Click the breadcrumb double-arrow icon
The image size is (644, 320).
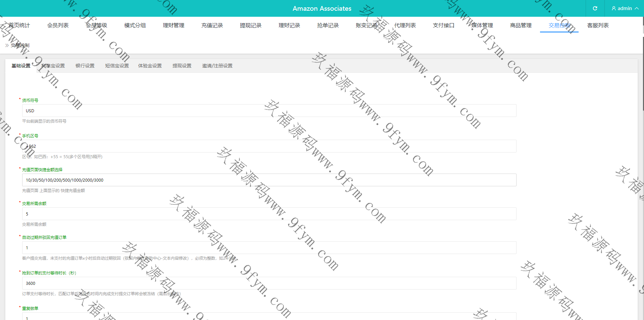pos(7,45)
